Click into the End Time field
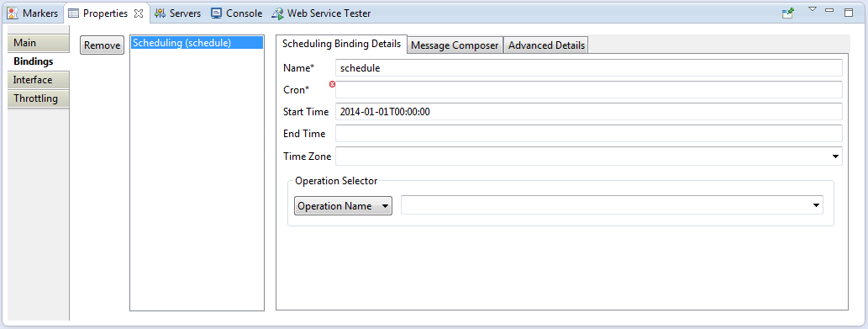Viewport: 868px width, 329px height. (589, 134)
